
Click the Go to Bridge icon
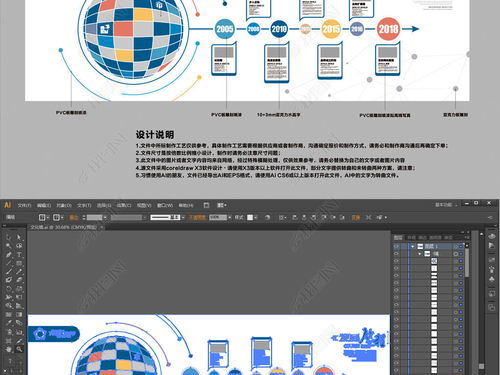(206, 205)
